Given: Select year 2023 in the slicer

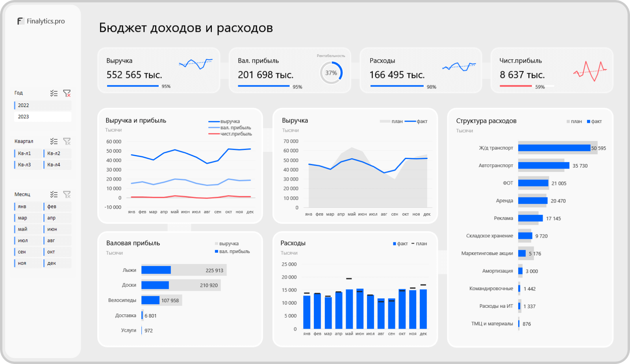Looking at the screenshot, I should click(43, 117).
